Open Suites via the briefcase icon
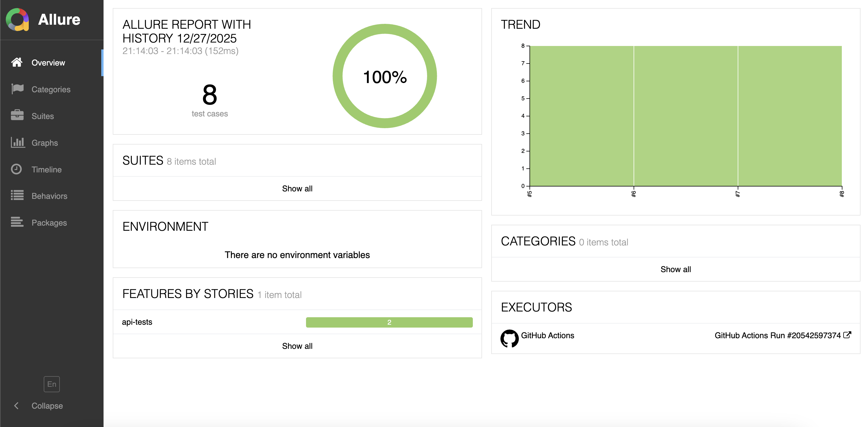 pos(17,116)
